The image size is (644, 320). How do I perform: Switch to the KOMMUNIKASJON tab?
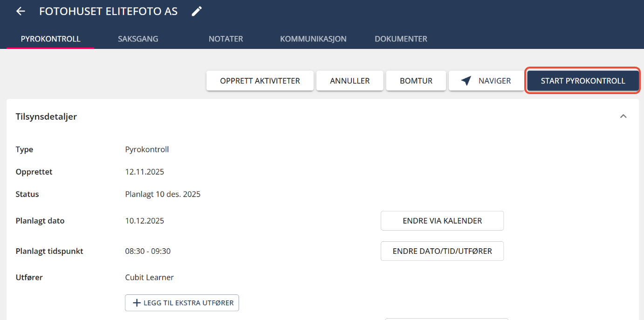click(x=313, y=39)
